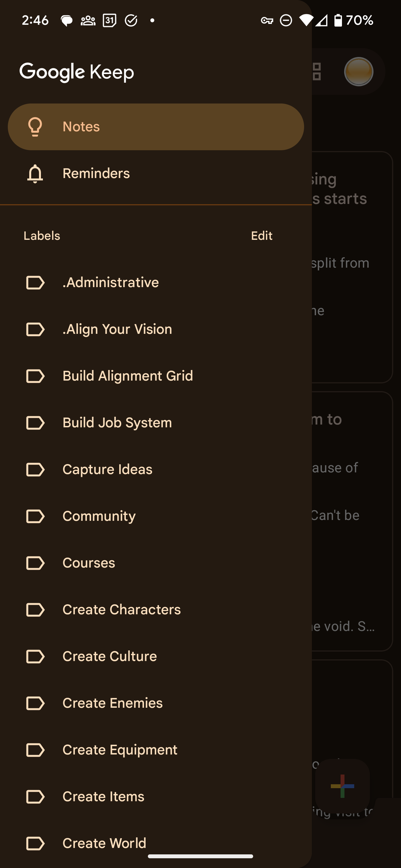
Task: Select the Notes lightbulb icon
Action: click(35, 127)
